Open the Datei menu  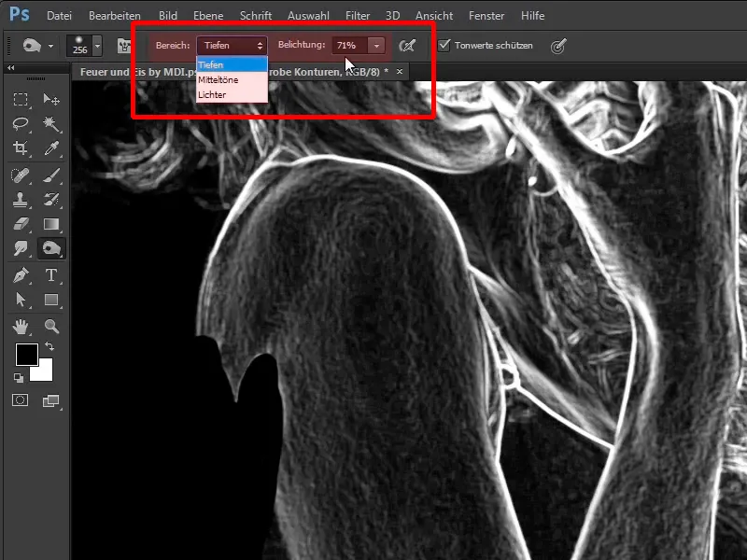(59, 16)
